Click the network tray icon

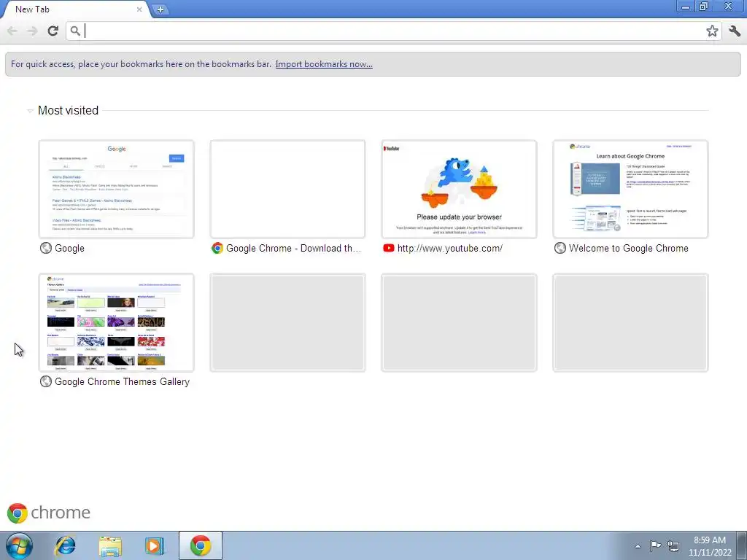673,545
